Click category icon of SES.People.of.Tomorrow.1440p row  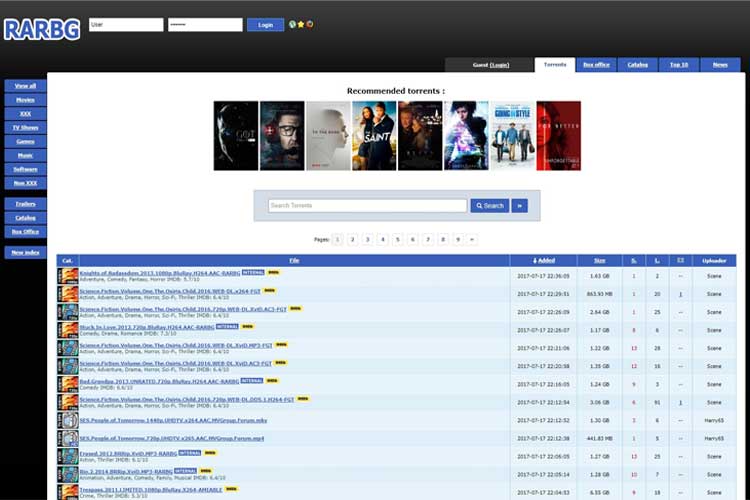pos(68,420)
